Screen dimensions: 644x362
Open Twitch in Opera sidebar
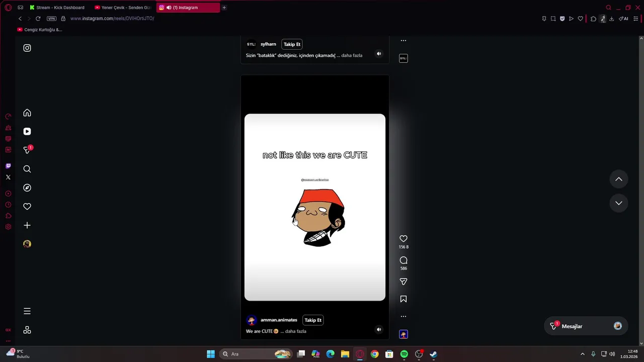8,166
